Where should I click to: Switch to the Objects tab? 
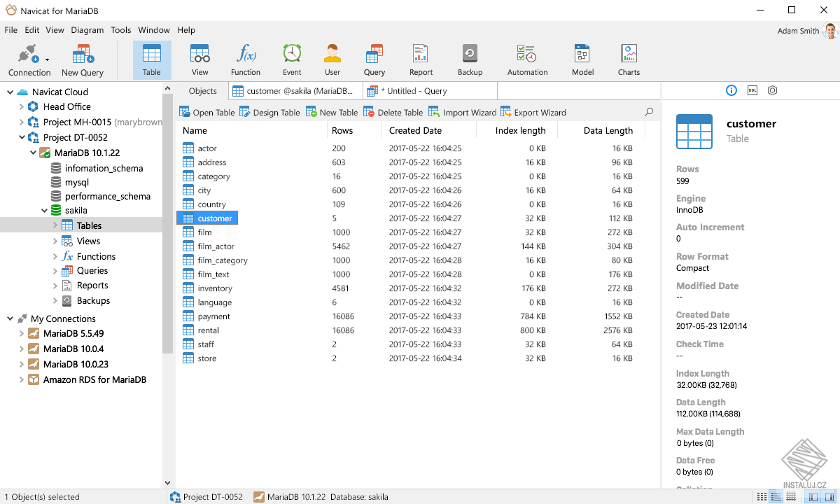[203, 91]
